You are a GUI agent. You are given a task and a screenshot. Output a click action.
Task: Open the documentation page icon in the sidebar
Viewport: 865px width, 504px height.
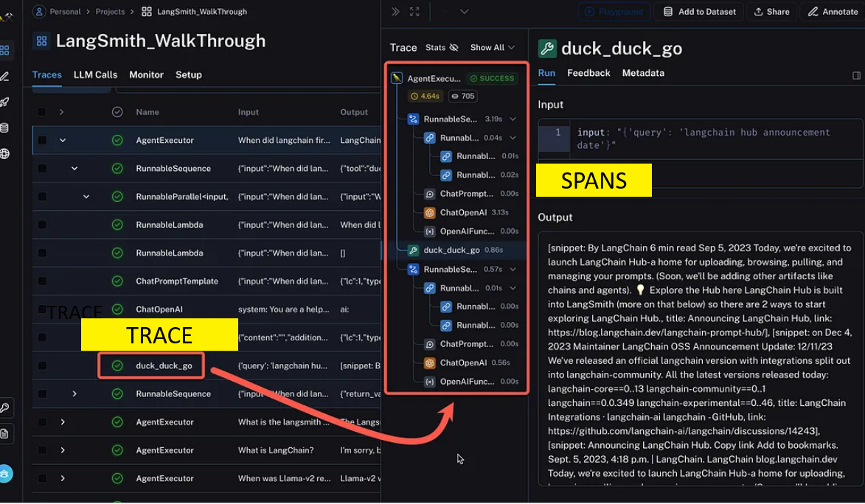click(x=5, y=434)
